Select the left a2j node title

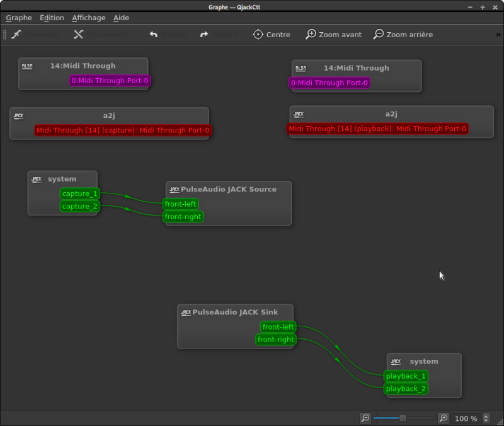point(109,115)
